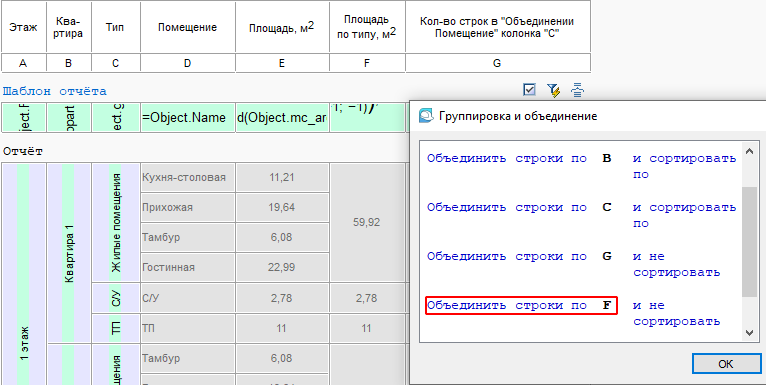The width and height of the screenshot is (766, 385).
Task: Select the 'Прихожая' room cell
Action: [x=188, y=207]
